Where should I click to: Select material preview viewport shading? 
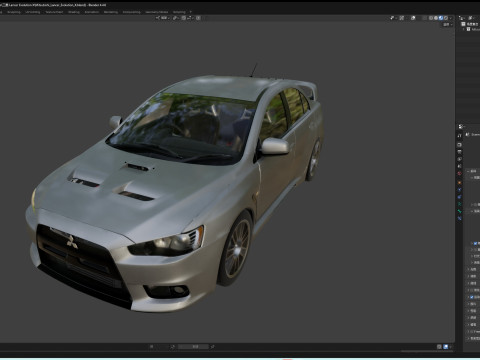[441, 18]
